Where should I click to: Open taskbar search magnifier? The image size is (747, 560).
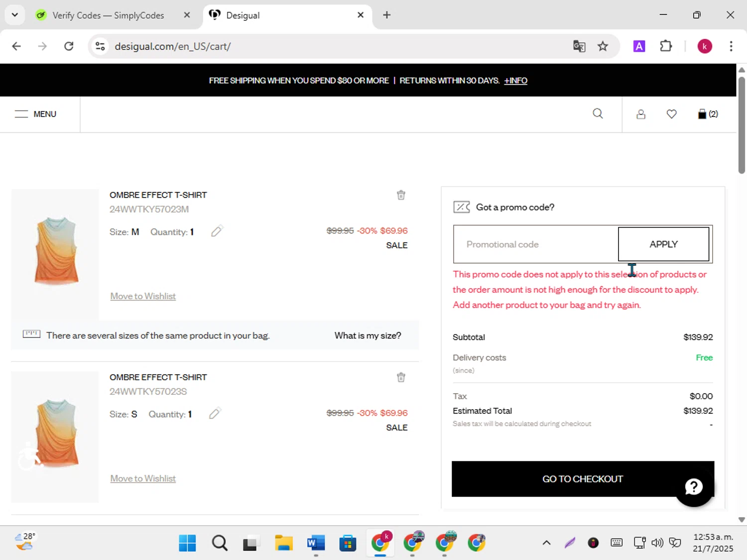220,543
